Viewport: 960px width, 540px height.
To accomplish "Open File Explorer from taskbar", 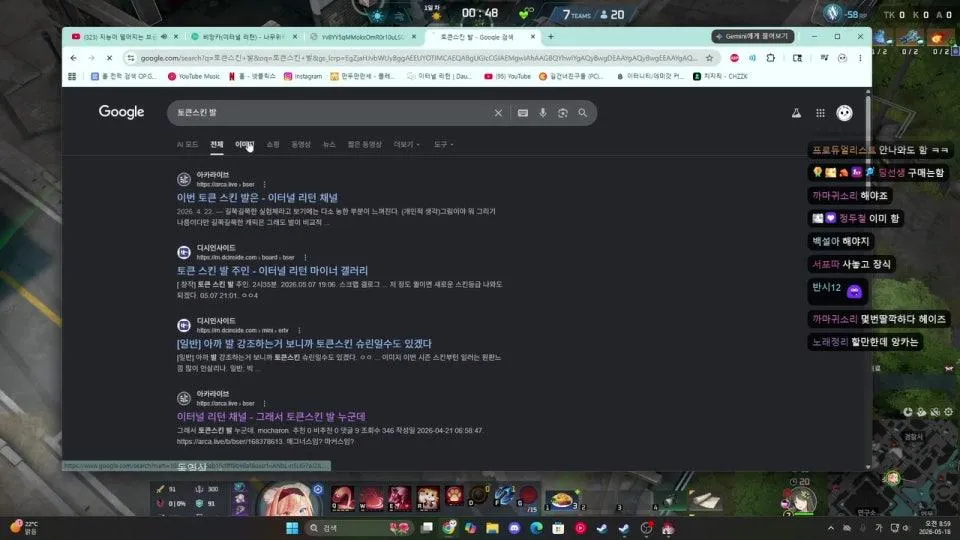I will click(x=492, y=528).
